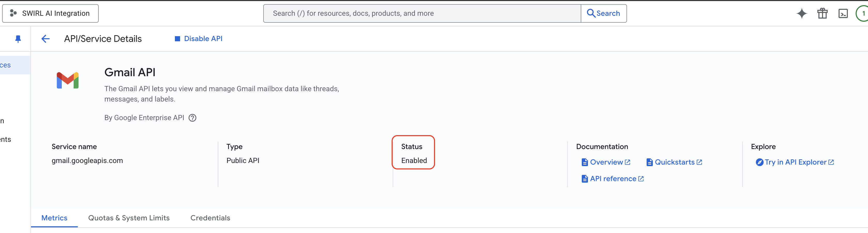Click the pin icon in sidebar
Screen dimensions: 868x233
coord(18,39)
